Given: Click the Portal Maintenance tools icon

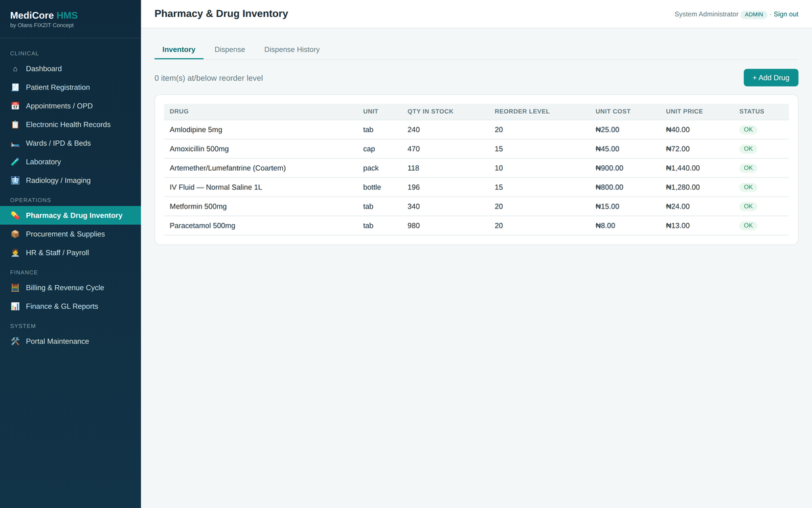Looking at the screenshot, I should click(x=15, y=341).
